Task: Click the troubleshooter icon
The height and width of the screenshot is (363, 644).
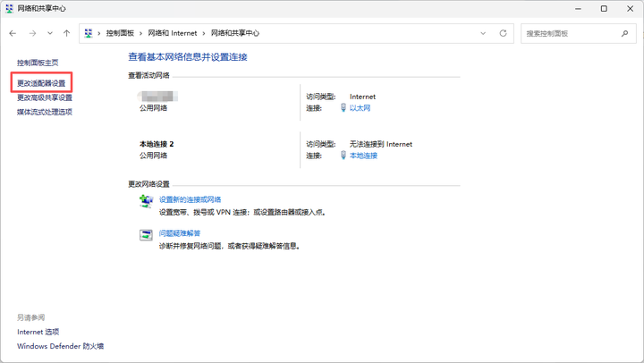Action: [146, 235]
